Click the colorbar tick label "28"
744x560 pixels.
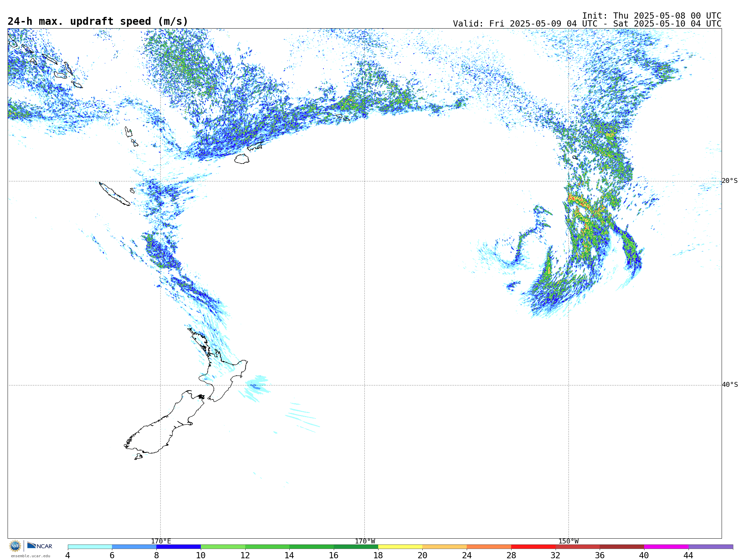[511, 556]
